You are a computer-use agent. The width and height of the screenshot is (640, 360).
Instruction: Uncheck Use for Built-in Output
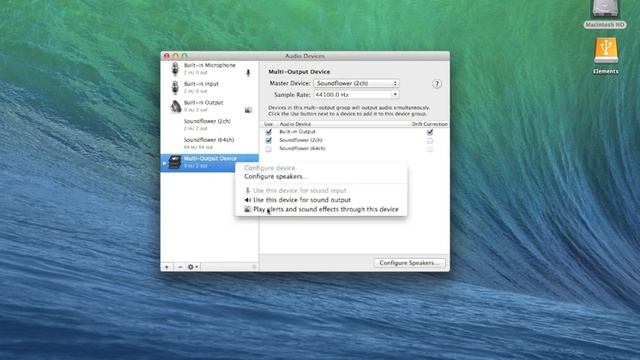pos(269,132)
